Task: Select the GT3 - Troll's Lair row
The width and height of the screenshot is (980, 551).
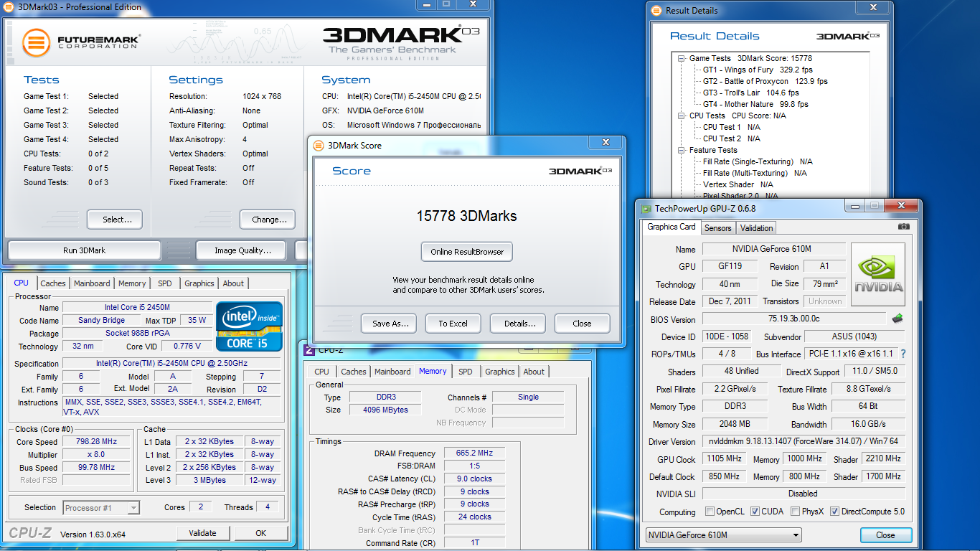Action: tap(750, 93)
